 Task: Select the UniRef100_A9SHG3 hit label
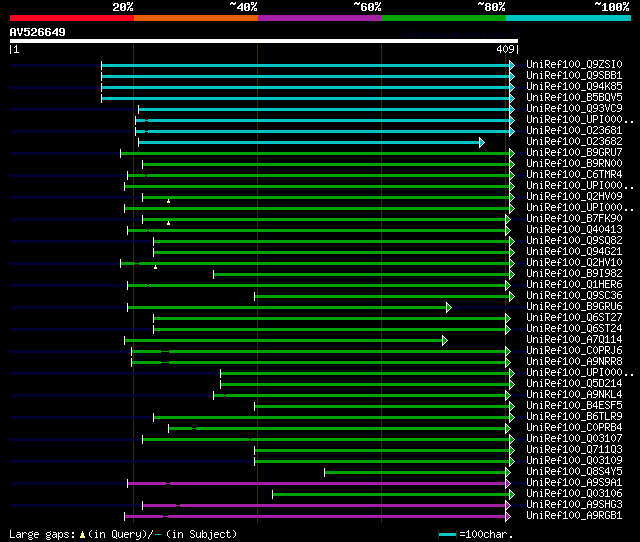[x=574, y=505]
